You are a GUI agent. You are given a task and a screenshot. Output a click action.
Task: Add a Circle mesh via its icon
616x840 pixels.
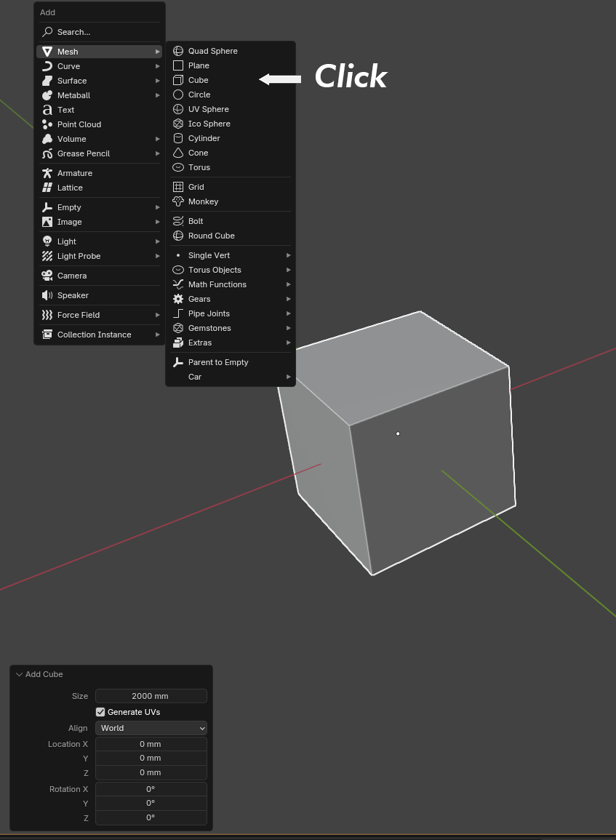pos(178,95)
